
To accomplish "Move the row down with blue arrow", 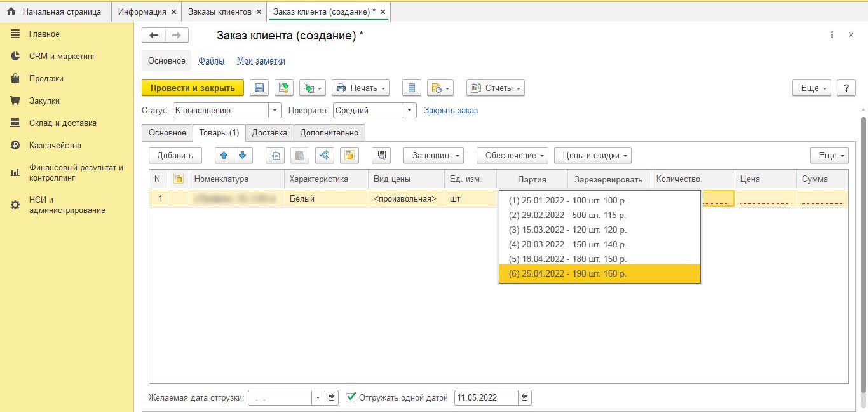I will coord(243,155).
